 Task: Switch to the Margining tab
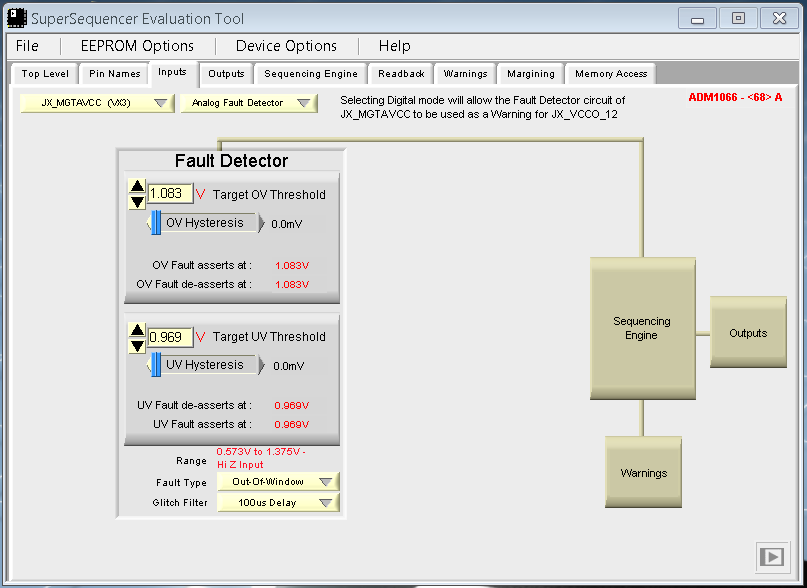click(531, 74)
